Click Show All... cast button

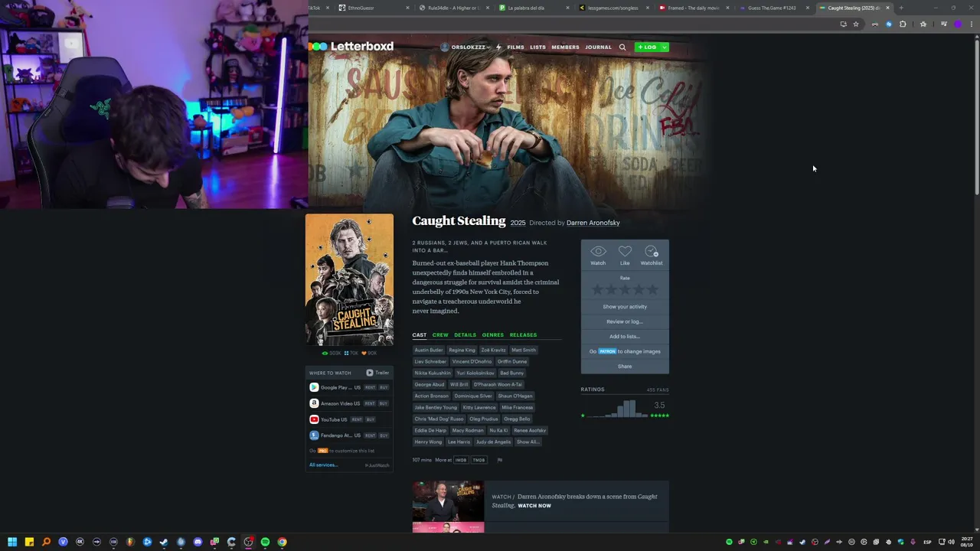528,442
